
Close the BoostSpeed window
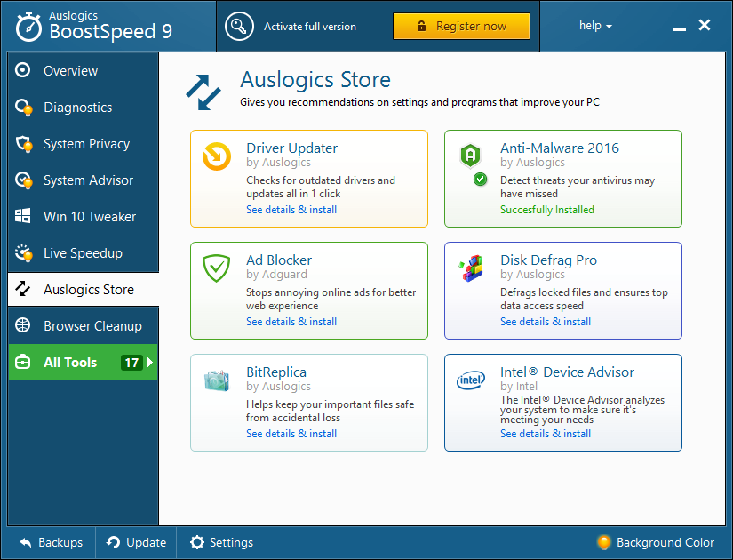705,25
